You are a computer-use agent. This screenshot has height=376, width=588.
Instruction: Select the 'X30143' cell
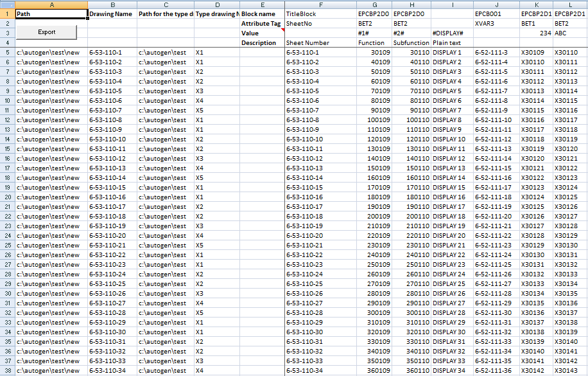coord(571,371)
